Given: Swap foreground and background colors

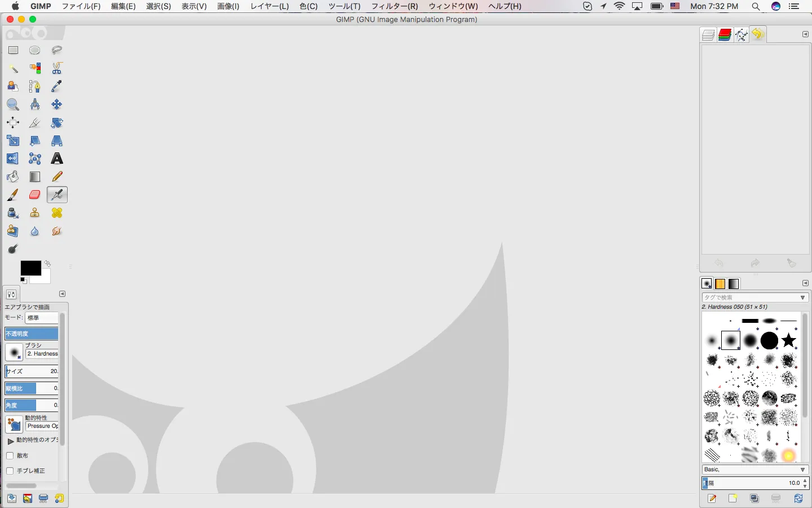Looking at the screenshot, I should 48,264.
